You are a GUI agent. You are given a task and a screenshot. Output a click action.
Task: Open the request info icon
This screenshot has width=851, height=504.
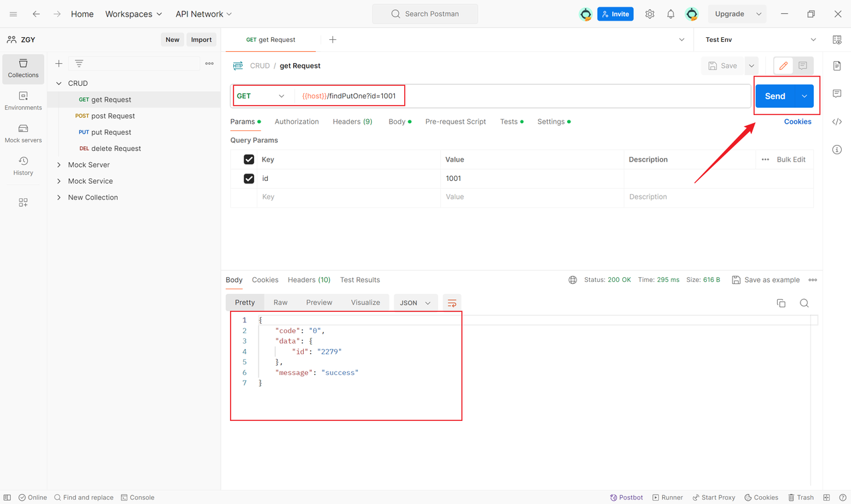pyautogui.click(x=837, y=150)
